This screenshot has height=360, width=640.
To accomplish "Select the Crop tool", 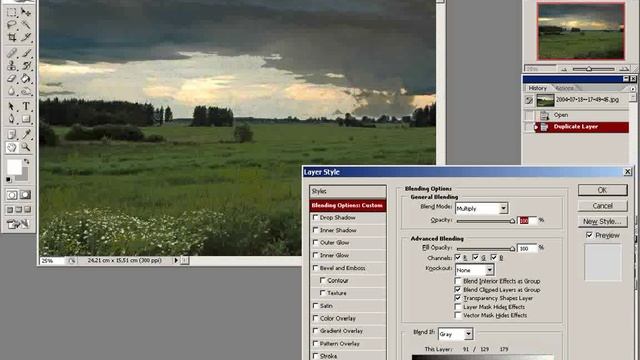I will click(12, 37).
